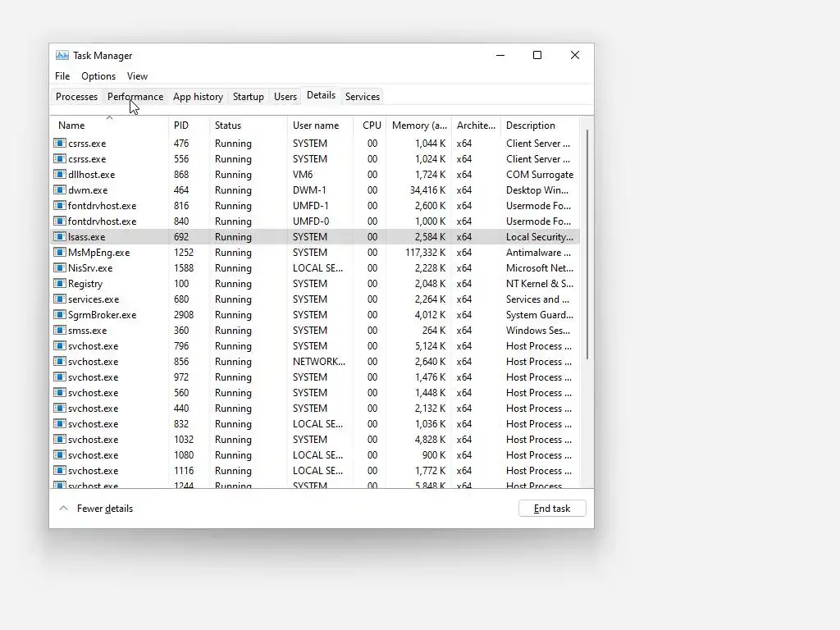The image size is (840, 630).
Task: Click the End task button
Action: point(552,508)
